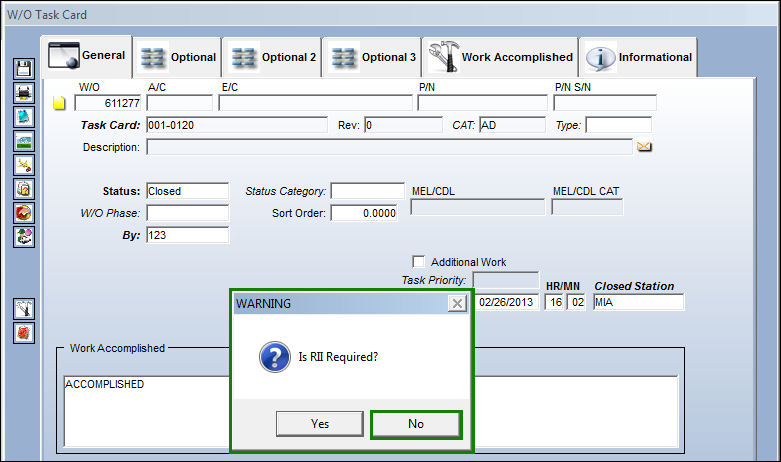Click the ACCOMPLISHED text in work area
781x462 pixels.
tap(105, 384)
